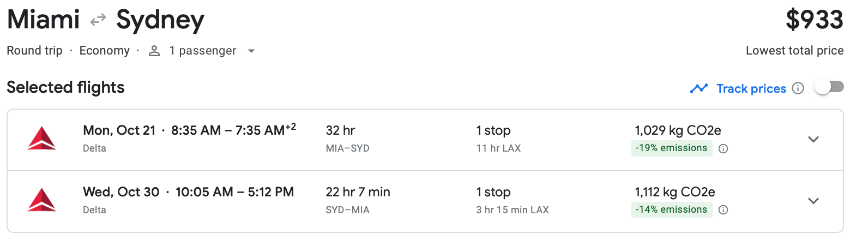Image resolution: width=868 pixels, height=252 pixels.
Task: Expand the Mon, Oct 21 flight details
Action: tap(813, 140)
